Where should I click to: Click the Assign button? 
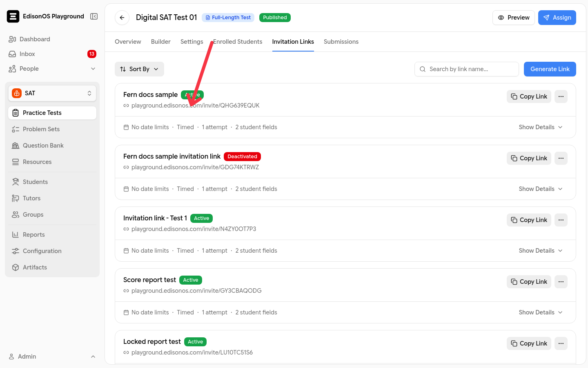[557, 18]
